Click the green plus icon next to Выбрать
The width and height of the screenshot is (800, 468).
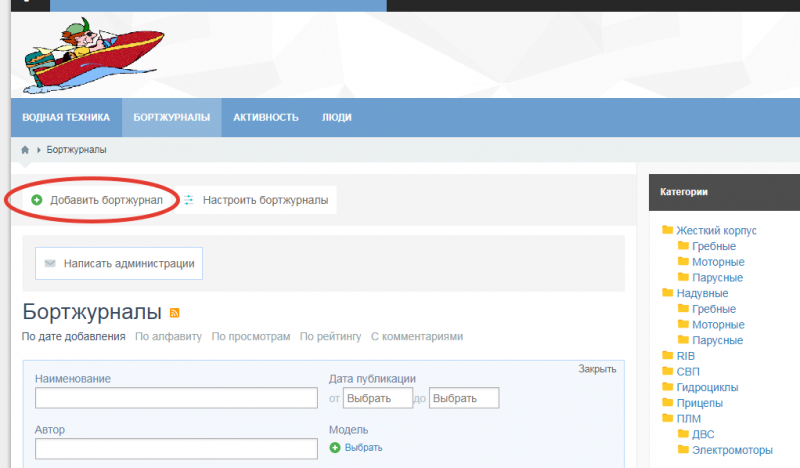coord(335,447)
